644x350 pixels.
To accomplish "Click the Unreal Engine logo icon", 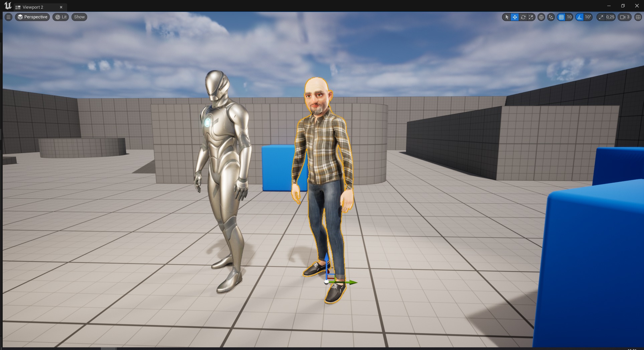I will coord(8,6).
